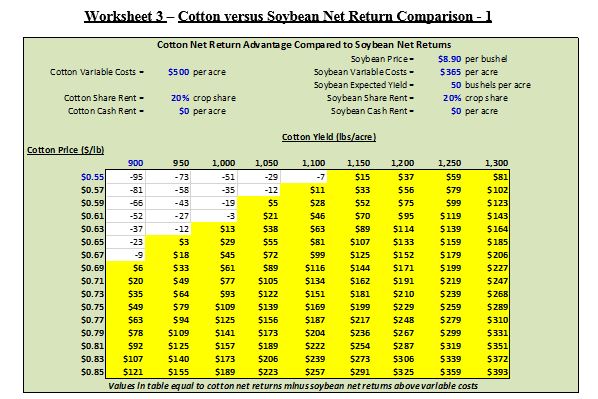
Task: Select the $500 cotton variable costs value
Action: [178, 72]
